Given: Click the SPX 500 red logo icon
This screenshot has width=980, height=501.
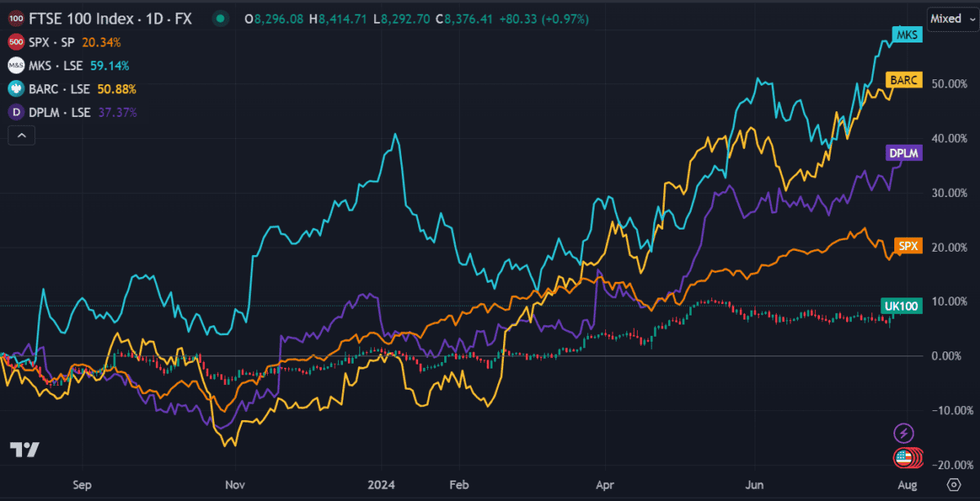Looking at the screenshot, I should pyautogui.click(x=16, y=42).
